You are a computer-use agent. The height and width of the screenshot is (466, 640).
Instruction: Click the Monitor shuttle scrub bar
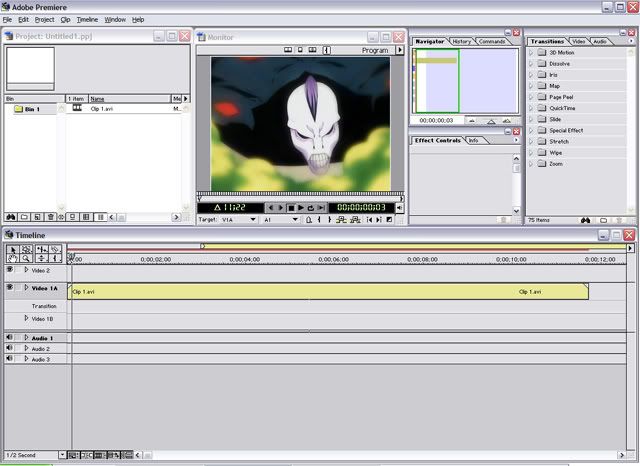300,193
